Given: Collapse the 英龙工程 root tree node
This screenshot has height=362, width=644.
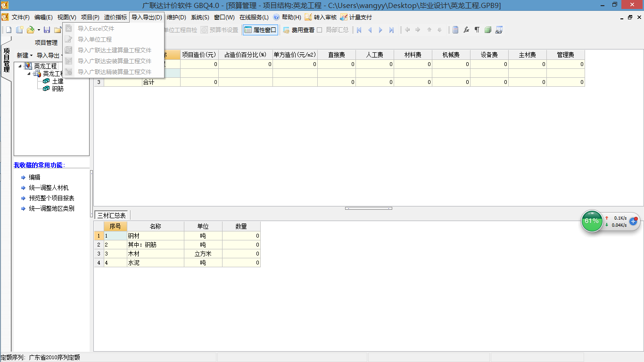Looking at the screenshot, I should coord(20,66).
